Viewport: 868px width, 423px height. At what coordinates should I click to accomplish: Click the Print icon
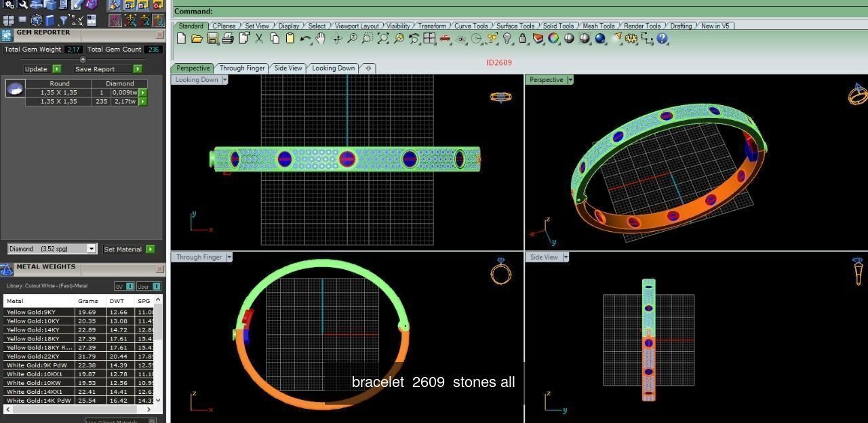228,39
